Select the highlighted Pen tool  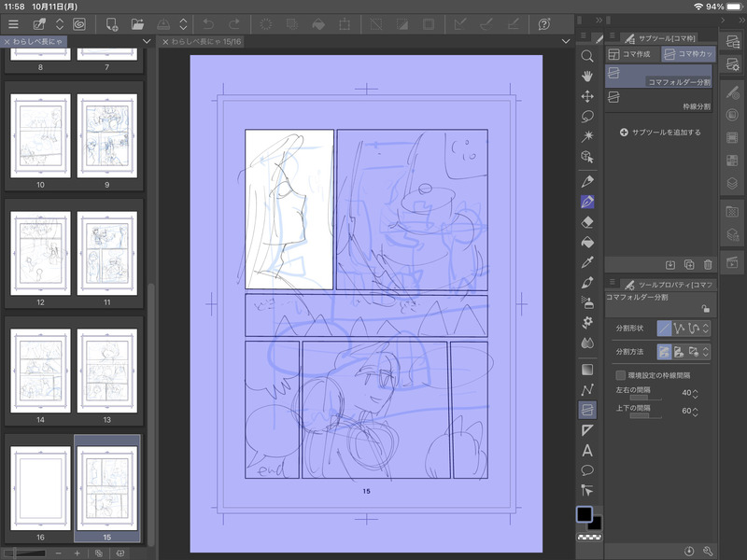pyautogui.click(x=587, y=202)
